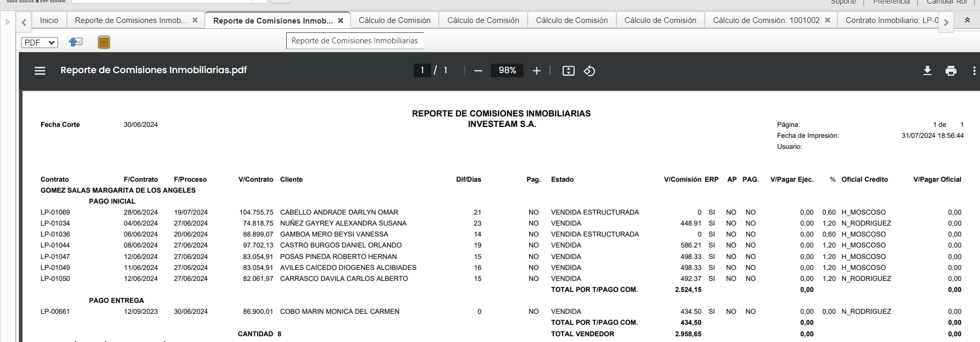This screenshot has width=980, height=342.
Task: Click the send report by email icon
Action: pyautogui.click(x=76, y=42)
